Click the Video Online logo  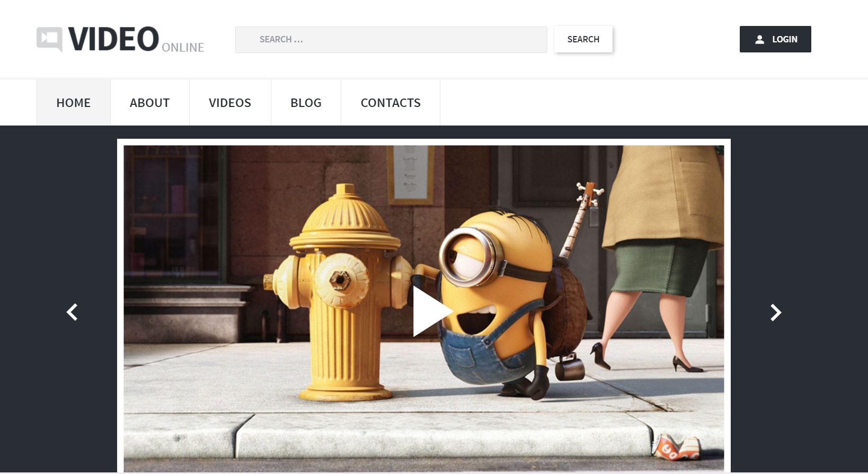point(120,39)
